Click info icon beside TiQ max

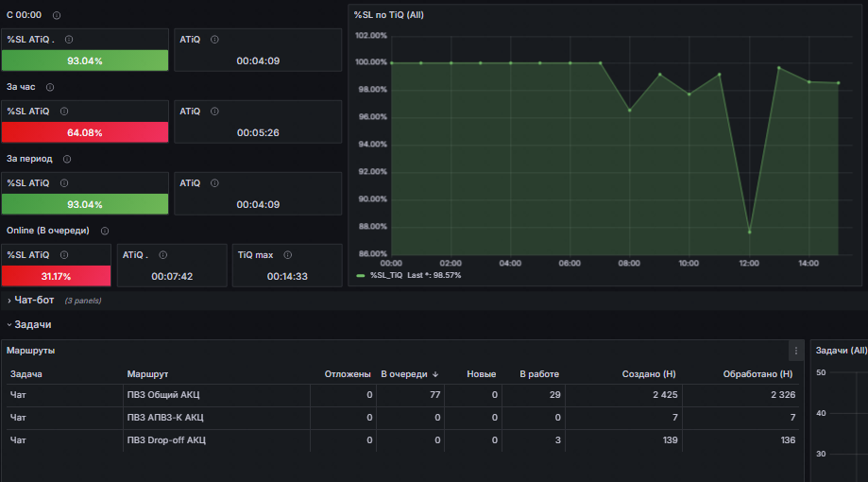coord(288,255)
